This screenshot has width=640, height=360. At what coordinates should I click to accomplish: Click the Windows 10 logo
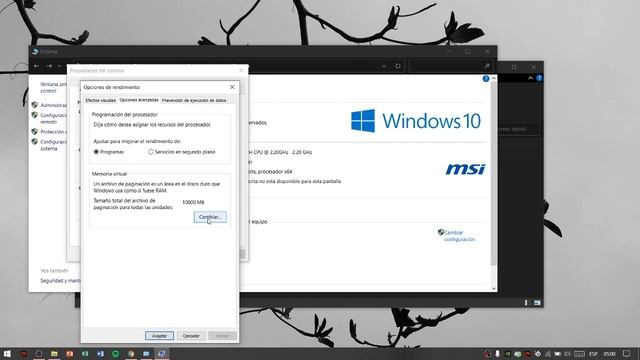tap(416, 121)
